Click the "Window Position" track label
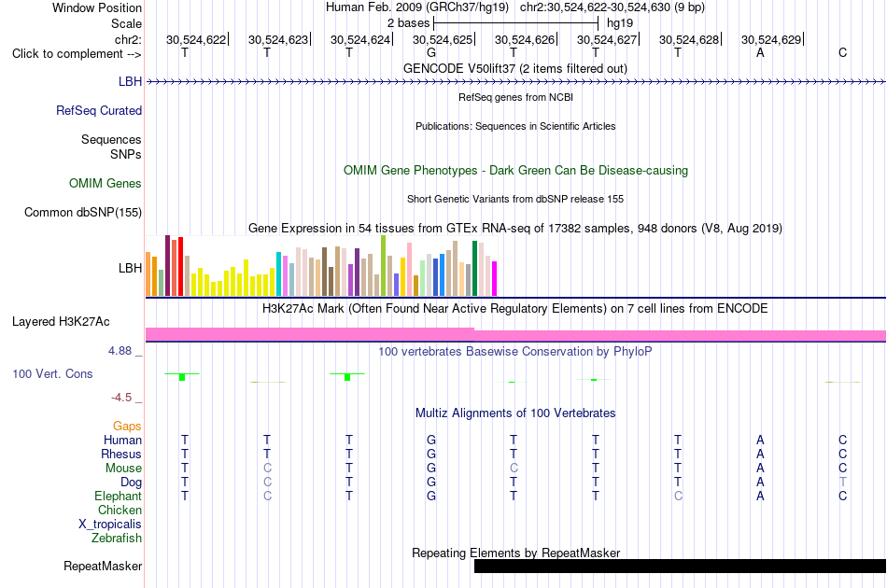This screenshot has height=588, width=887. click(97, 7)
